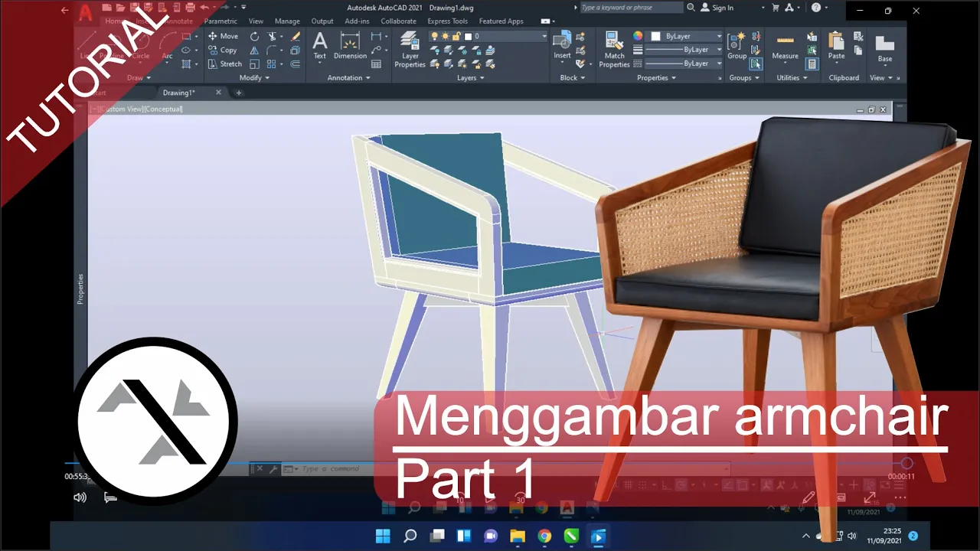This screenshot has height=551, width=980.
Task: Click the keyword search input field
Action: click(x=631, y=8)
